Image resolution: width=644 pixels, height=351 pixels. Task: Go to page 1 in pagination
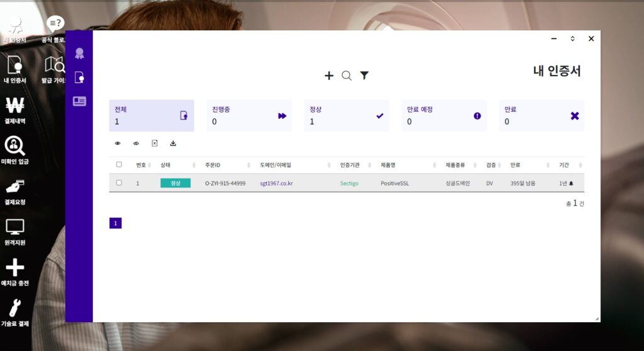[x=115, y=223]
